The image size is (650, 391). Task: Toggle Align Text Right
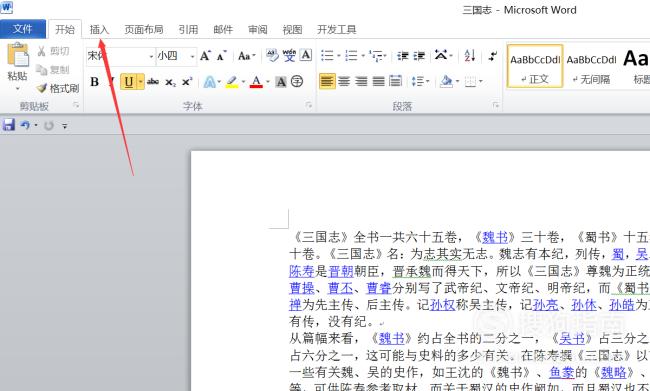click(361, 82)
